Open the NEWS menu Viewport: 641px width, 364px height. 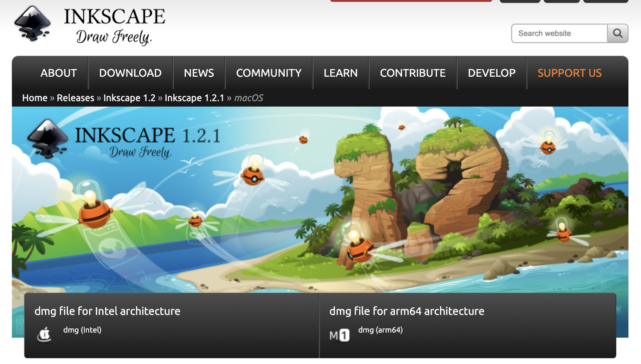coord(199,73)
